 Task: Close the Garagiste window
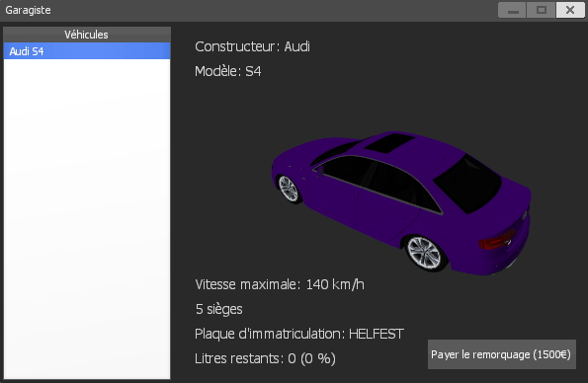click(x=570, y=10)
